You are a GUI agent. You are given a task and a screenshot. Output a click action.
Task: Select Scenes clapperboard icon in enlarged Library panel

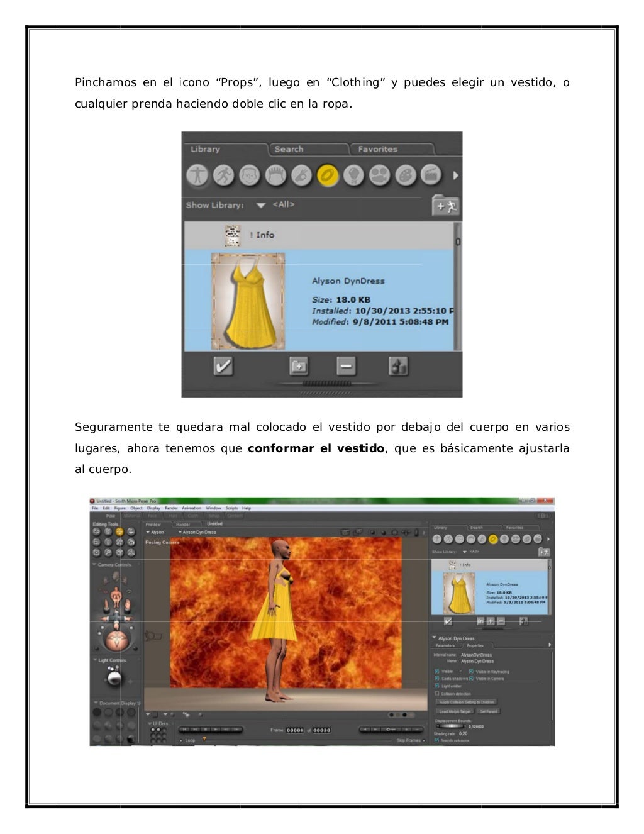click(430, 175)
